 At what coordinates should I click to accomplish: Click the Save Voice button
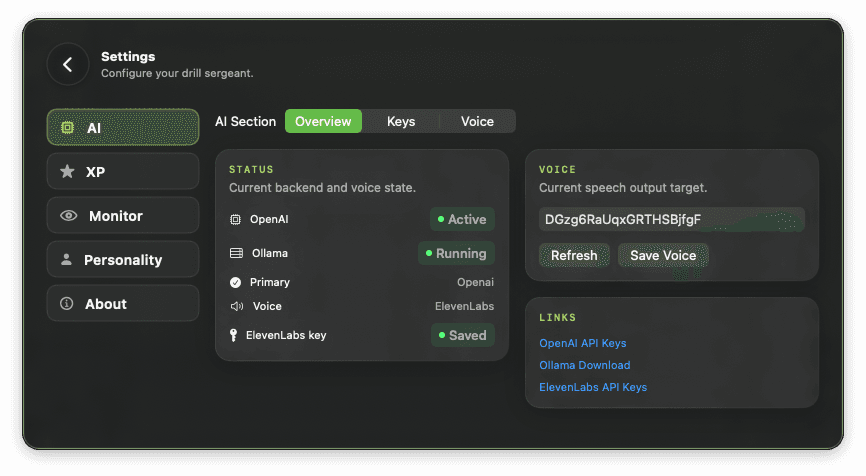point(663,255)
